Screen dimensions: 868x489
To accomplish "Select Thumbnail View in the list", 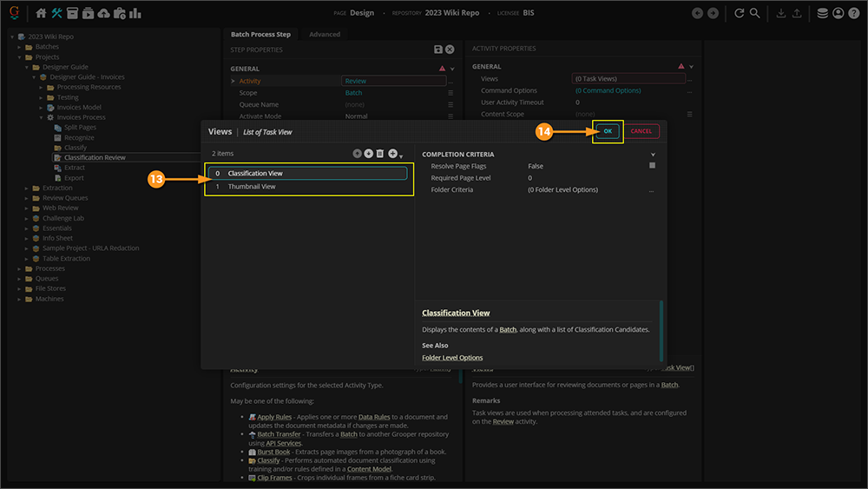I will [252, 186].
